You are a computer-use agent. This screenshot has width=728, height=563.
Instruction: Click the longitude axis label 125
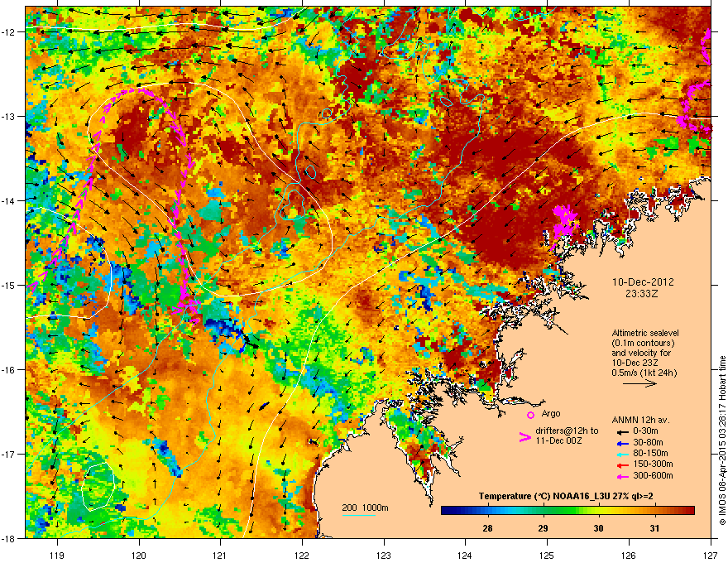click(x=547, y=555)
